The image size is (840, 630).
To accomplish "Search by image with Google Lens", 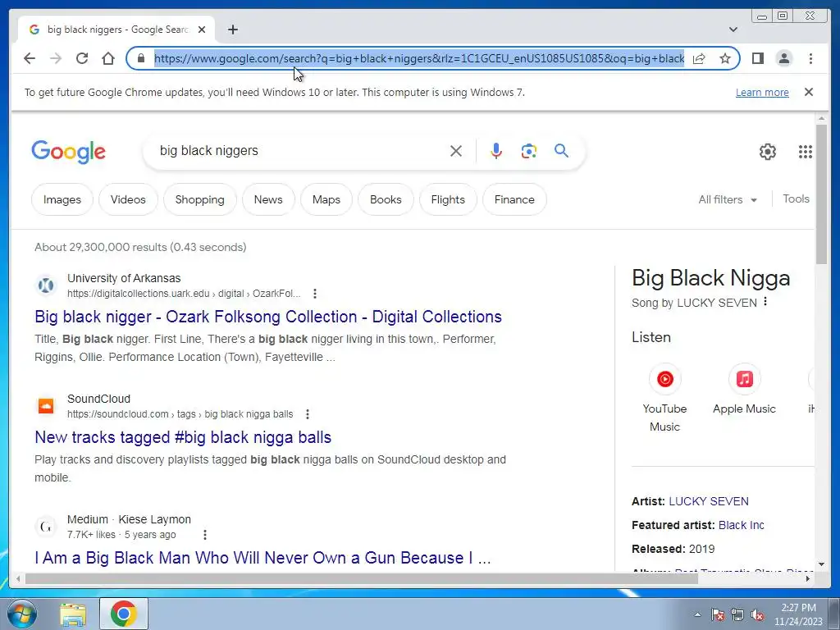I will 529,151.
